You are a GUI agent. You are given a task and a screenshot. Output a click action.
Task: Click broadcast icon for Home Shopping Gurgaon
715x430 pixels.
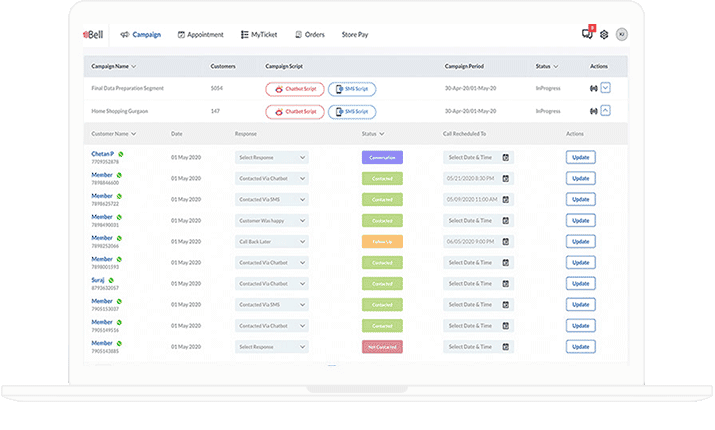coord(593,111)
